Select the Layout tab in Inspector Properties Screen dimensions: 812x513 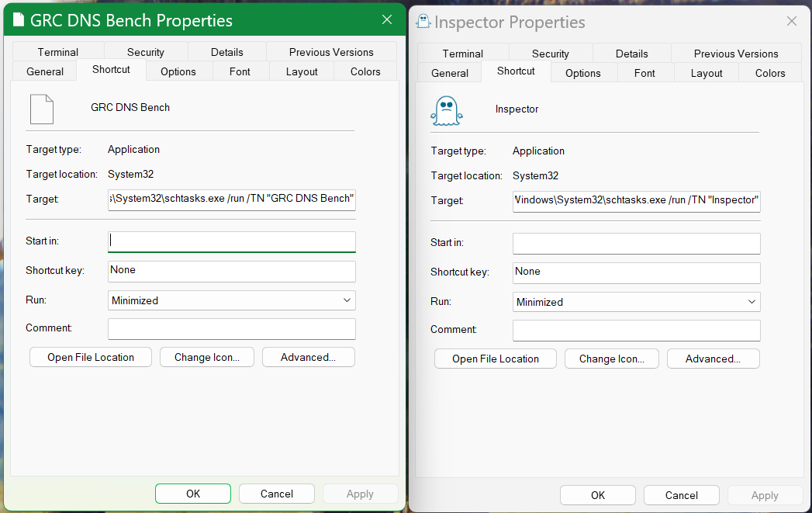tap(707, 73)
